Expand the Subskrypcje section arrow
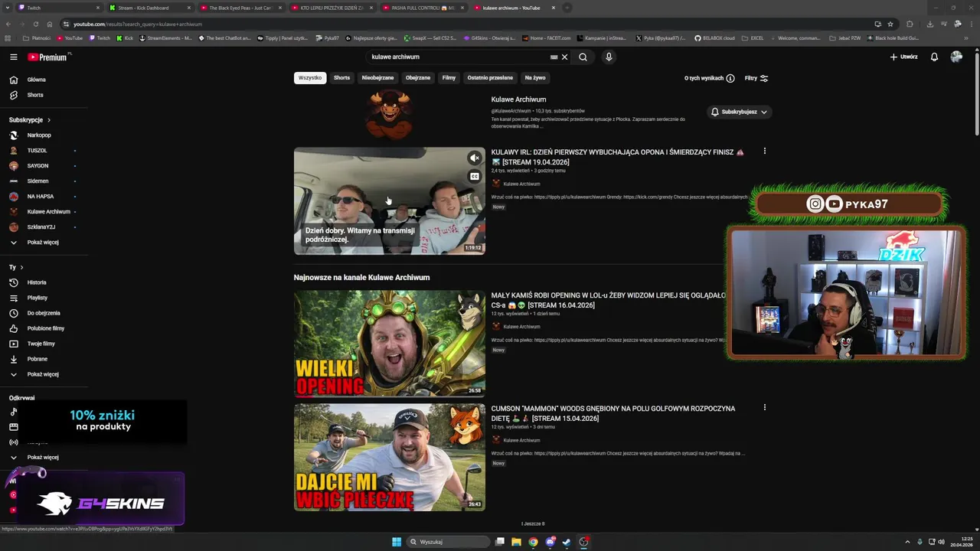The image size is (980, 551). click(49, 120)
